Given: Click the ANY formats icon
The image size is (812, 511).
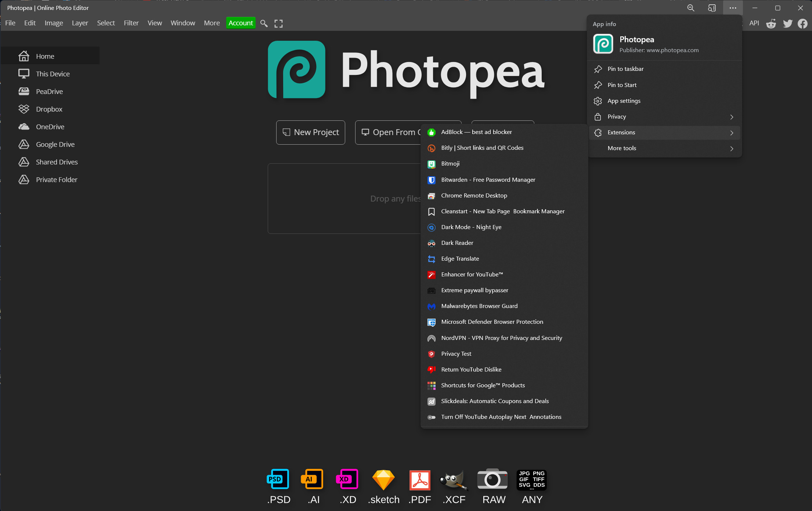Looking at the screenshot, I should click(531, 480).
